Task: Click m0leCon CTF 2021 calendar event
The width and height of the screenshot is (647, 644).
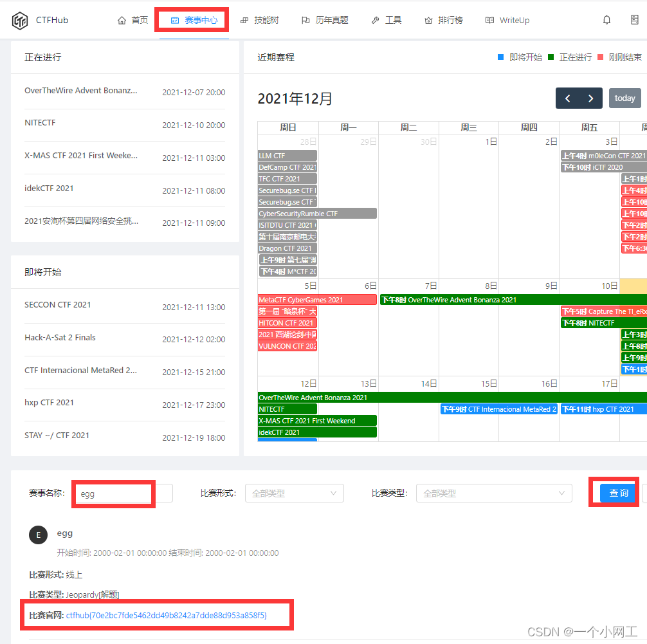Action: (604, 156)
